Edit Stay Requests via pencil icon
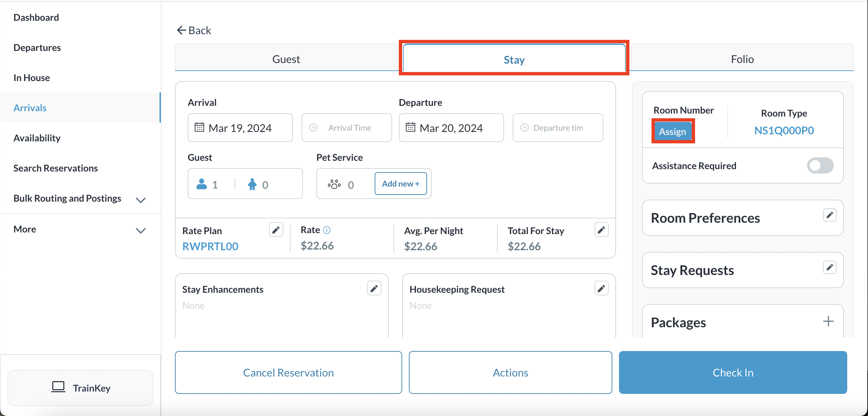Screen dimensions: 868x416 coord(829,268)
